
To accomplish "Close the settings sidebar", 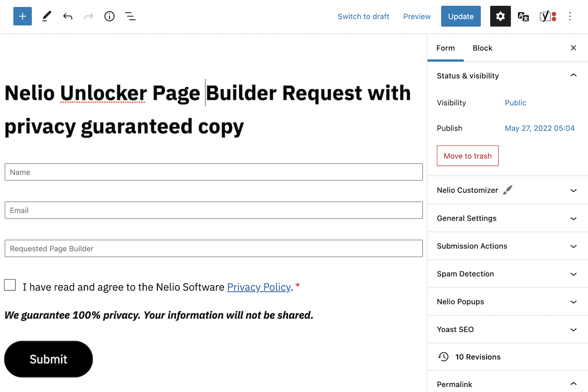I will pos(573,48).
